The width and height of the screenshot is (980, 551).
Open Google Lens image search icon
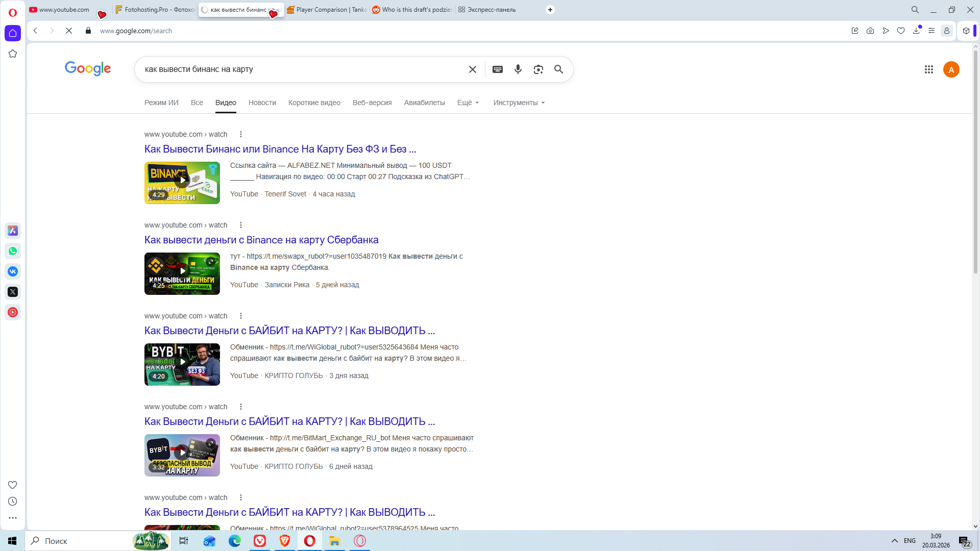(x=538, y=69)
